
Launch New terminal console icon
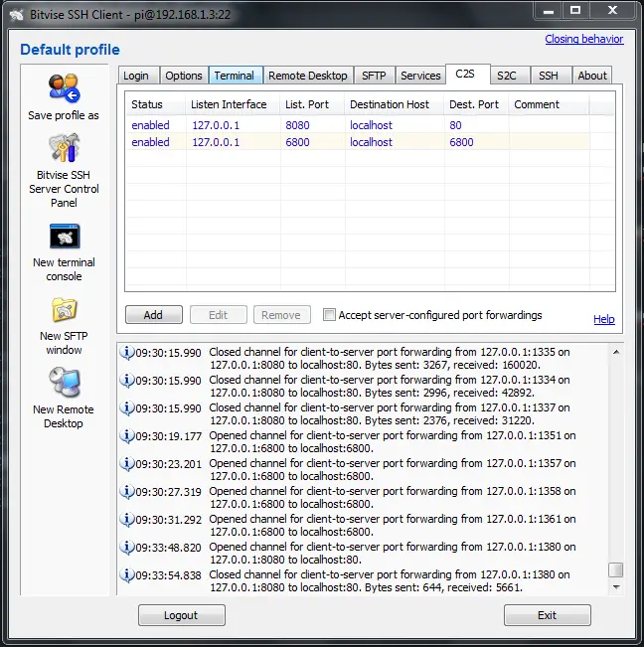pos(64,237)
